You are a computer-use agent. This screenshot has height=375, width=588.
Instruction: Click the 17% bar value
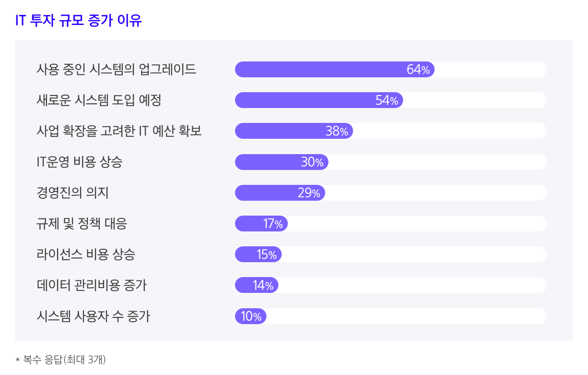coord(273,224)
